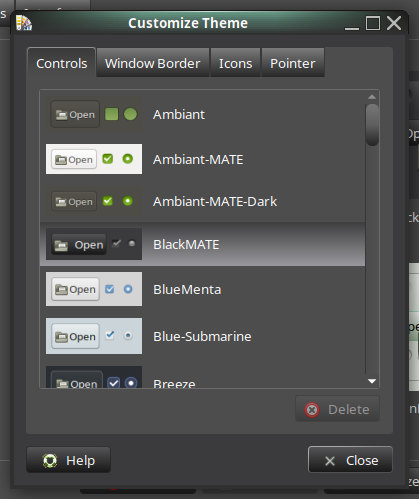Click the Close button
Viewport: 419px width, 499px height.
(x=350, y=460)
